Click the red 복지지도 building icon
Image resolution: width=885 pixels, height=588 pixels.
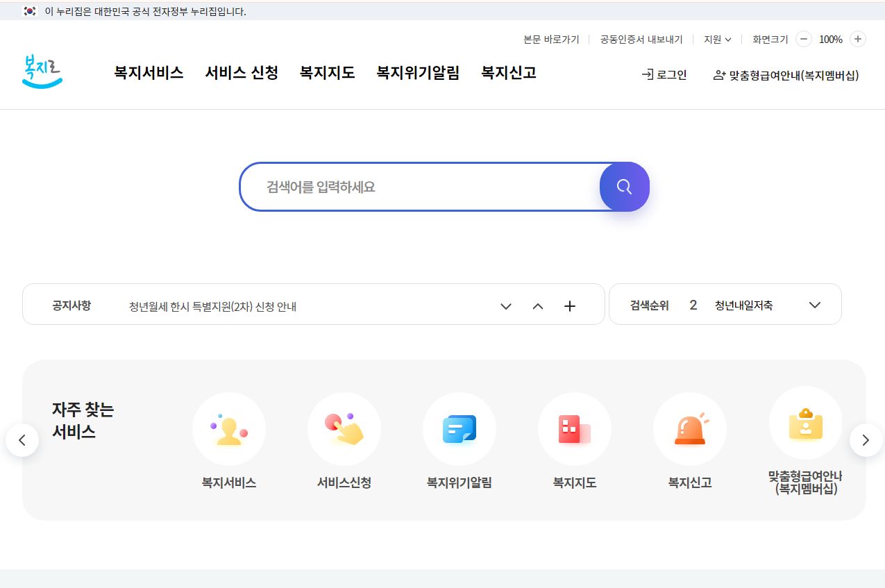click(575, 428)
